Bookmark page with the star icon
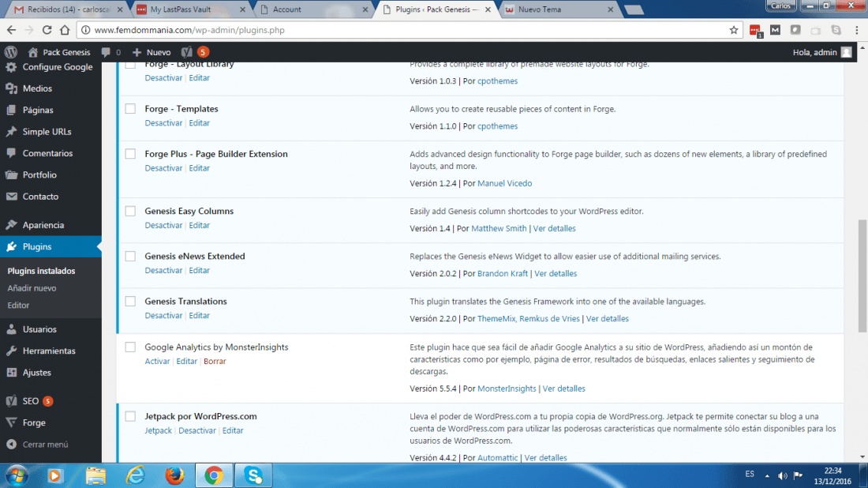This screenshot has height=488, width=868. tap(734, 30)
